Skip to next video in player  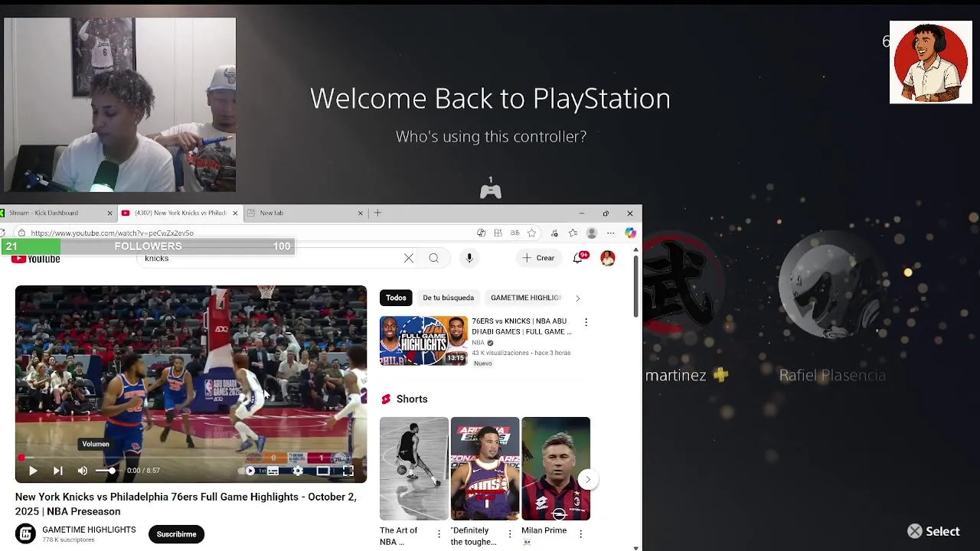pyautogui.click(x=57, y=471)
